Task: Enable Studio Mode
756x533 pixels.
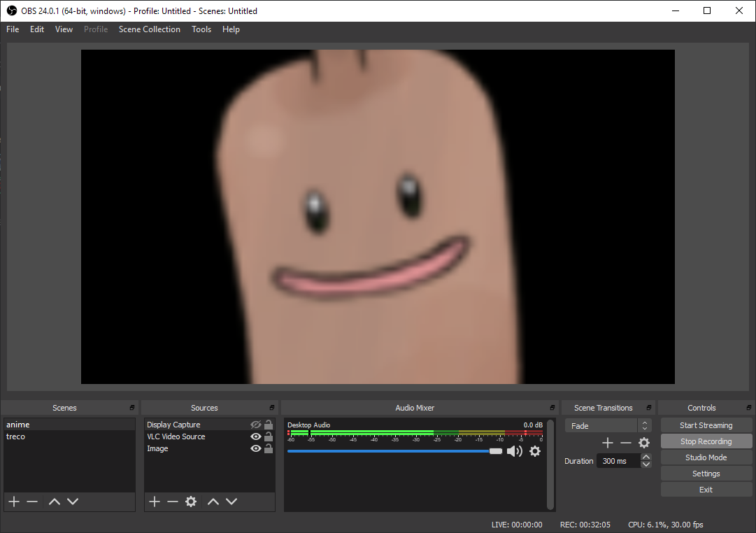Action: tap(706, 457)
